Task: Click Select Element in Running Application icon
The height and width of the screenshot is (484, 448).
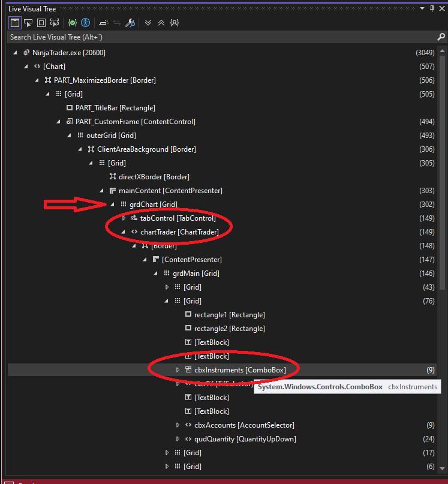Action: coord(28,23)
